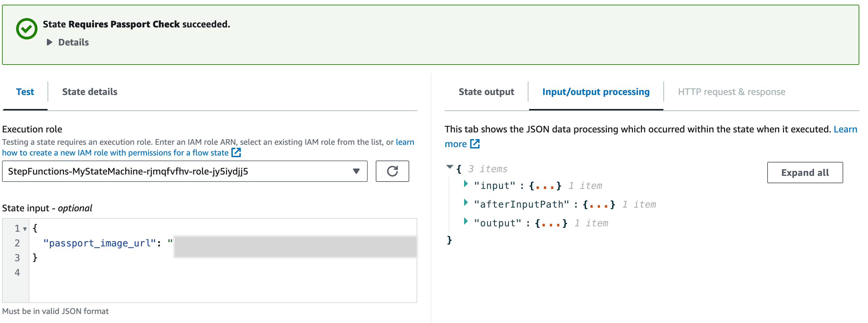
Task: Open the create new IAM role link
Action: click(116, 152)
